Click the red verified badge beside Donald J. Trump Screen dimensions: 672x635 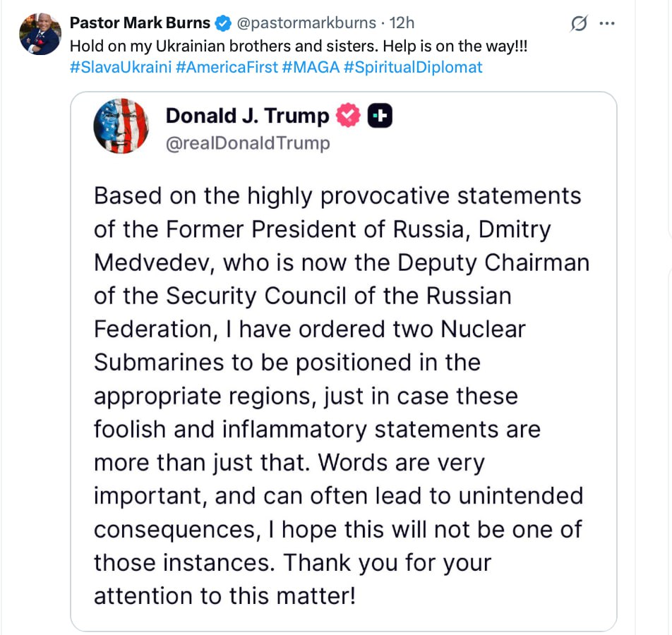point(347,116)
